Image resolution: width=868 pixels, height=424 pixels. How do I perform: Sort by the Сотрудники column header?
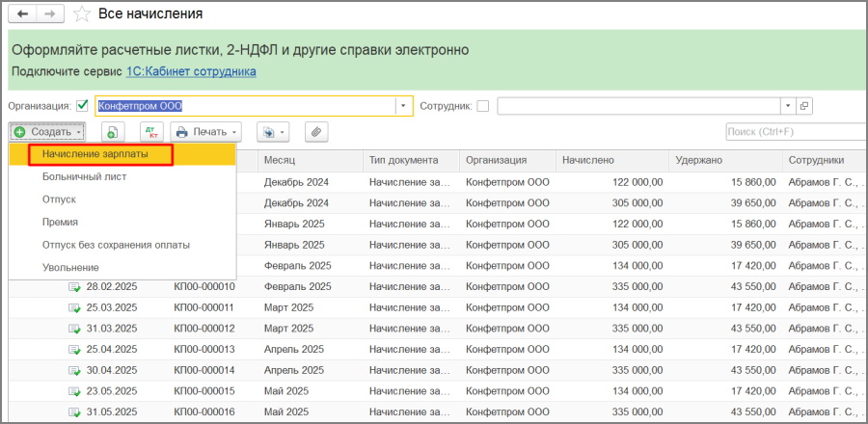(x=825, y=160)
